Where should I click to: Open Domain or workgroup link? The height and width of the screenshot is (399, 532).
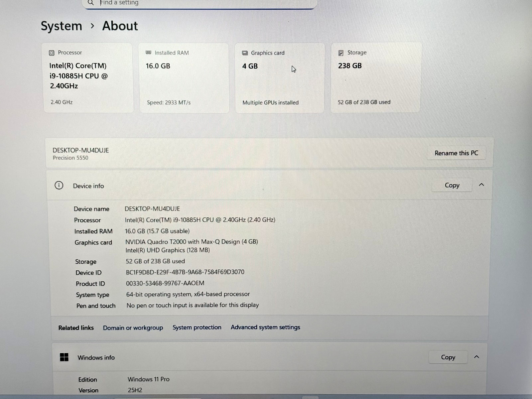pos(133,328)
